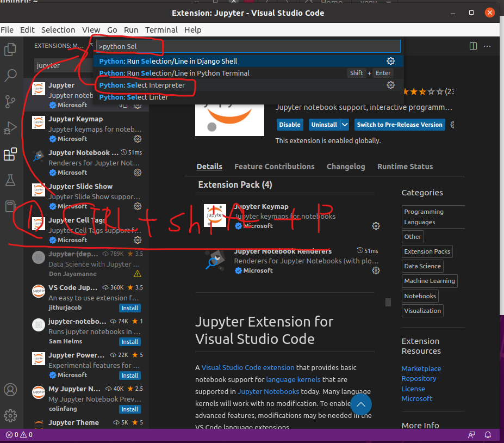Image resolution: width=504 pixels, height=443 pixels.
Task: Open the View menu
Action: click(91, 30)
